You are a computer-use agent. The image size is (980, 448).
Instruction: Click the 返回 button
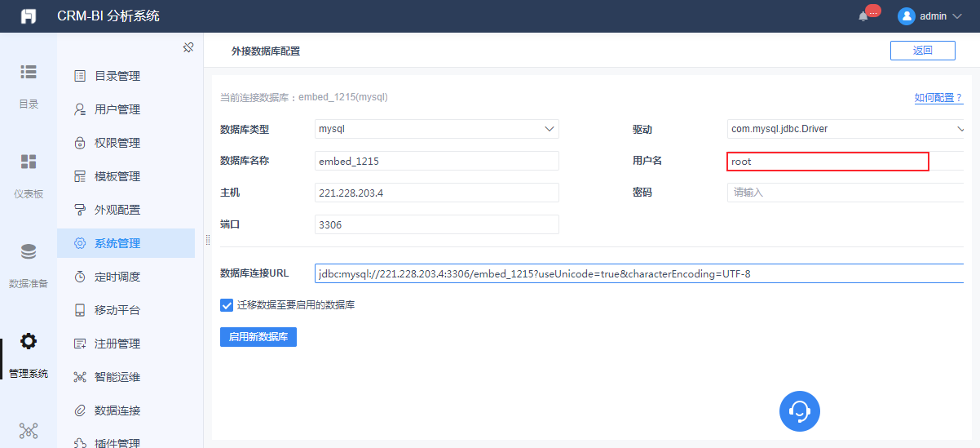922,50
